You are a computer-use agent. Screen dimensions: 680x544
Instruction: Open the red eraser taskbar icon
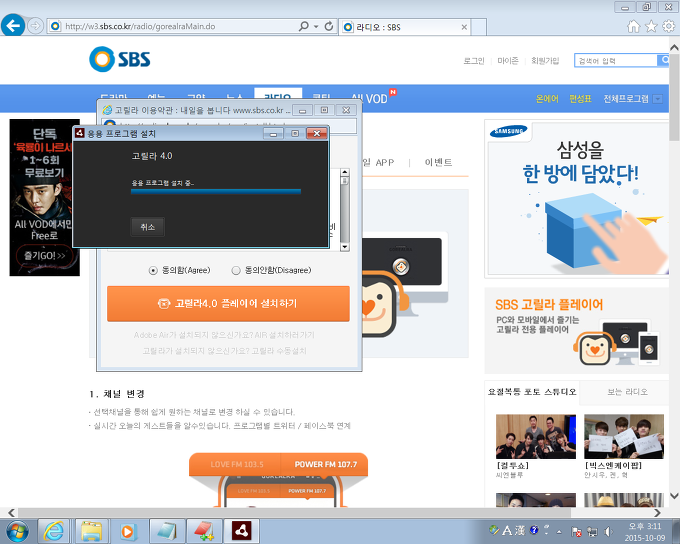coord(204,531)
